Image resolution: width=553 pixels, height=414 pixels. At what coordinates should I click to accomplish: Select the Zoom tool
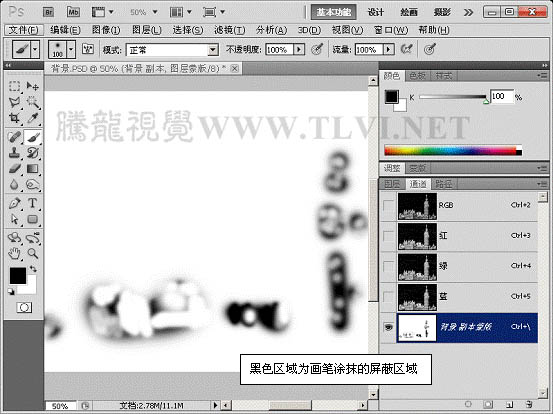click(x=32, y=253)
